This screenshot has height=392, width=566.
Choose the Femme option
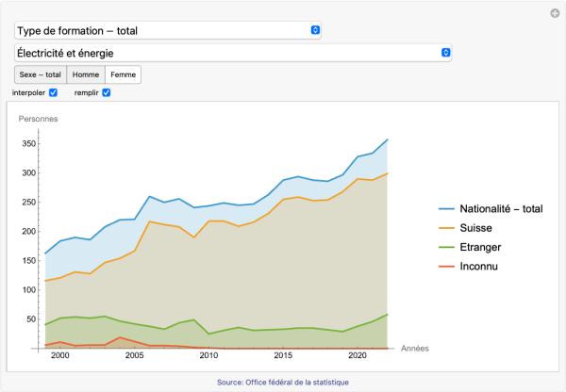(123, 74)
